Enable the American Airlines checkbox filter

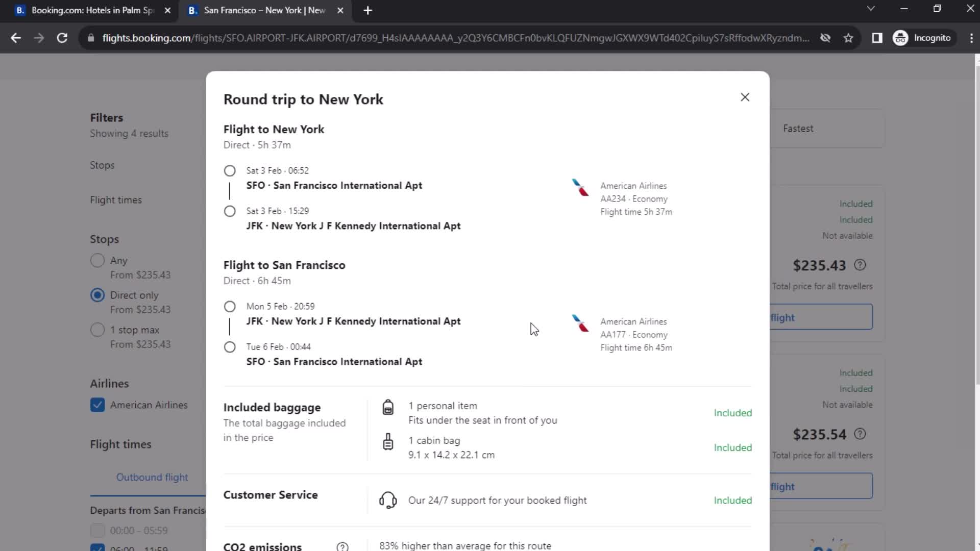tap(97, 405)
